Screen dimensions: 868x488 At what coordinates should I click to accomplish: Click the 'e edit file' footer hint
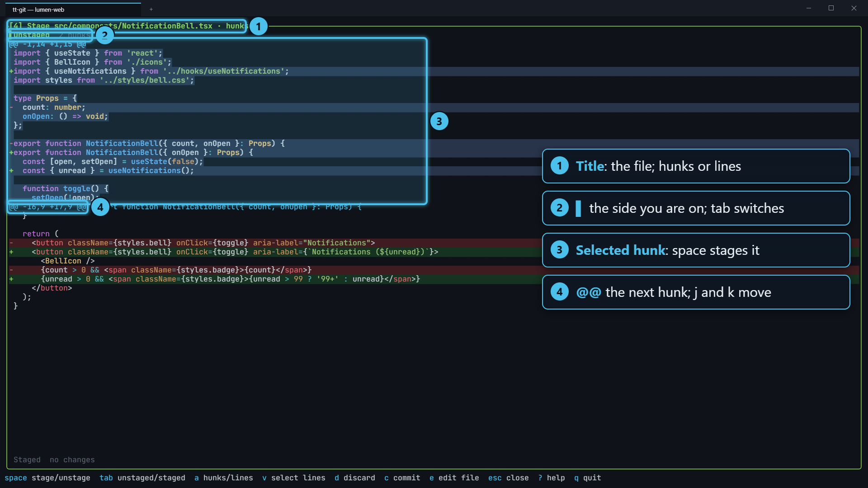pyautogui.click(x=454, y=478)
